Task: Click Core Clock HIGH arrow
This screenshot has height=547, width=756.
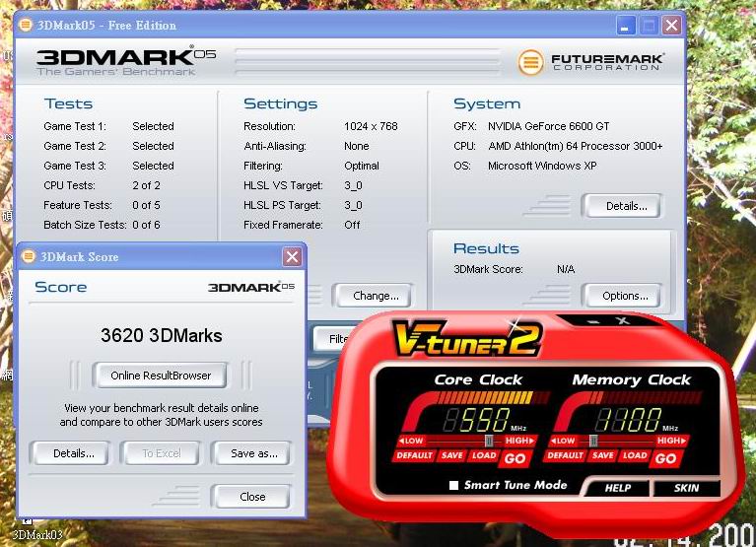Action: (519, 441)
